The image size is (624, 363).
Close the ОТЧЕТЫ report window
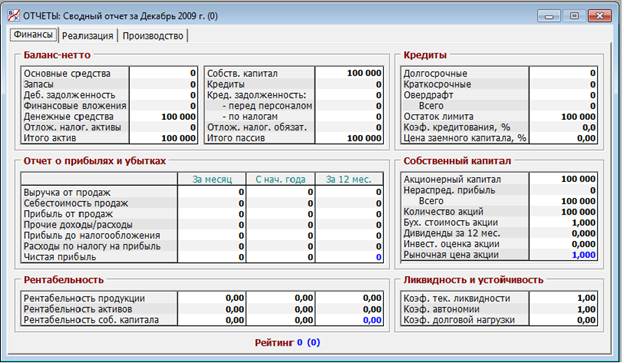coord(599,16)
